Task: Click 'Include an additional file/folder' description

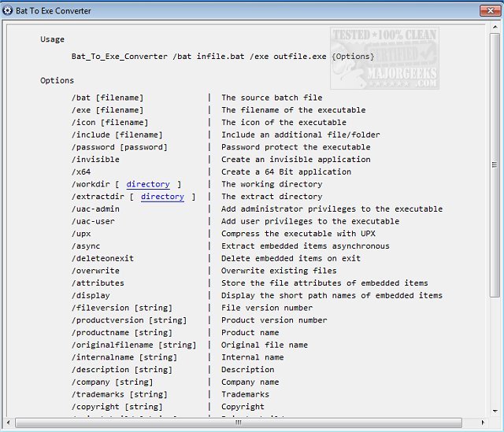Action: 301,135
